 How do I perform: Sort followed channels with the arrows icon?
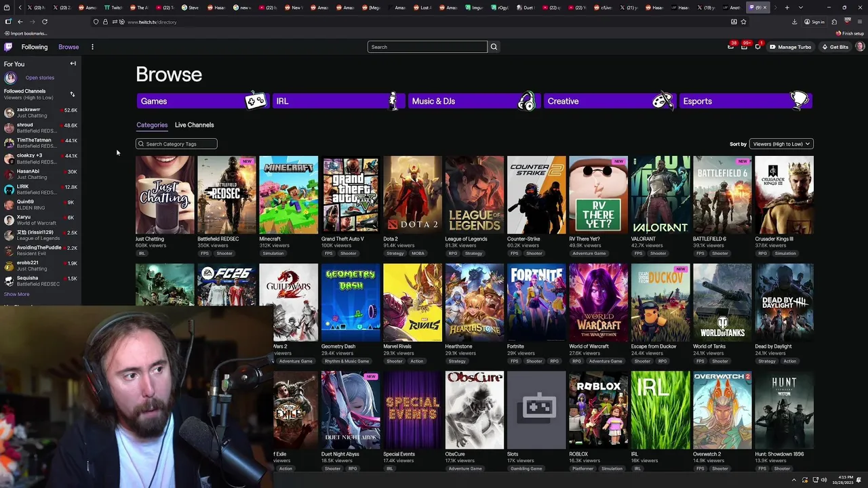pyautogui.click(x=73, y=94)
